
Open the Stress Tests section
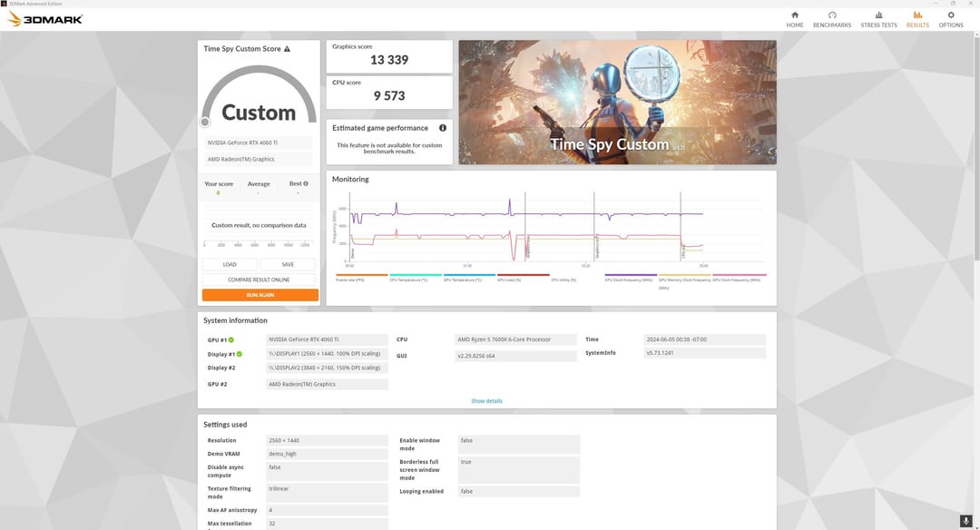(x=878, y=19)
